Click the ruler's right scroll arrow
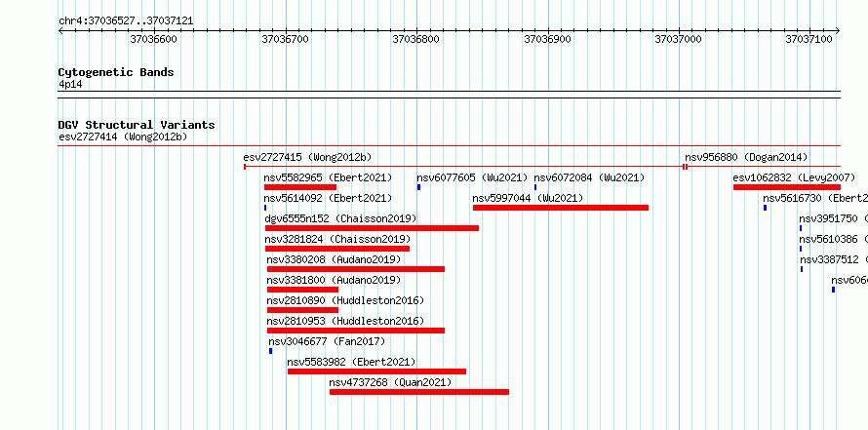 click(x=838, y=31)
